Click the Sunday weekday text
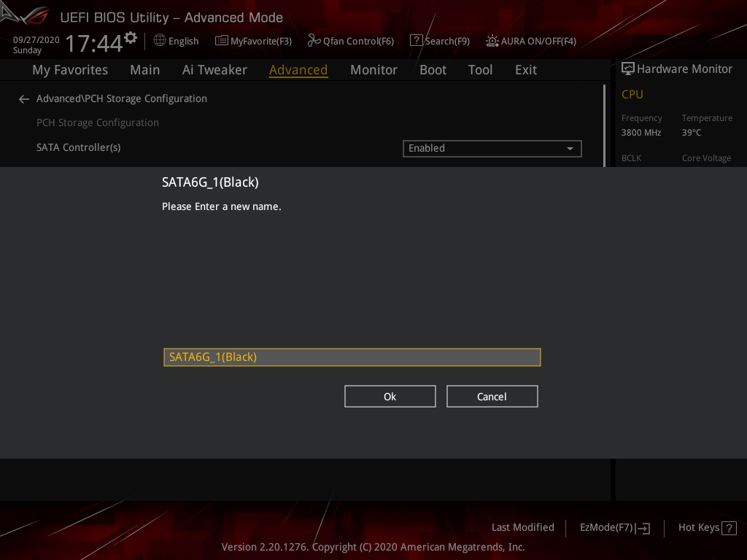 pyautogui.click(x=27, y=50)
